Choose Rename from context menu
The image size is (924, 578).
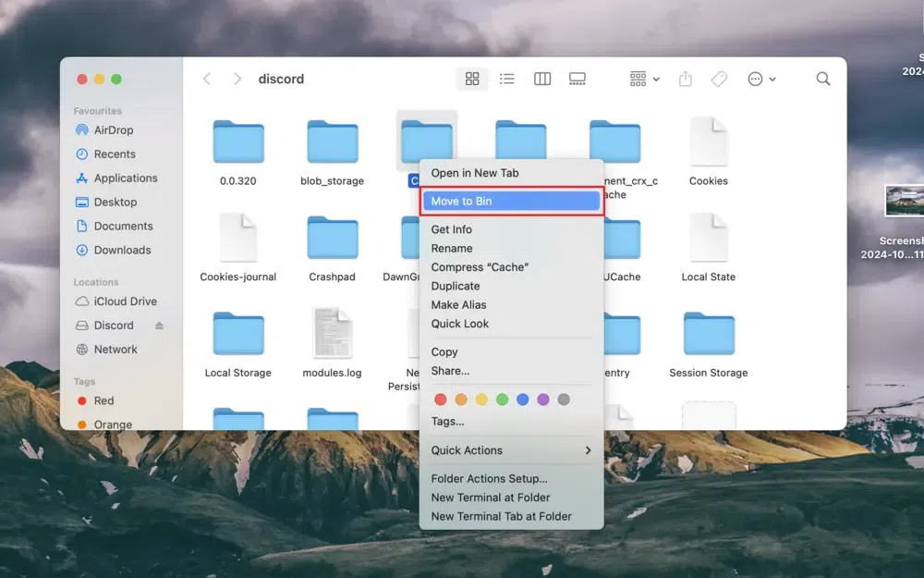coord(512,248)
